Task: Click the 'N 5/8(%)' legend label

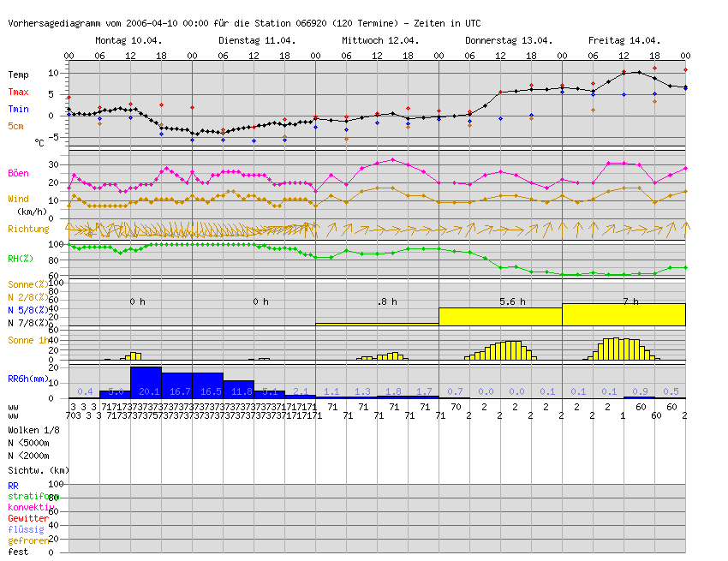Action: [28, 310]
